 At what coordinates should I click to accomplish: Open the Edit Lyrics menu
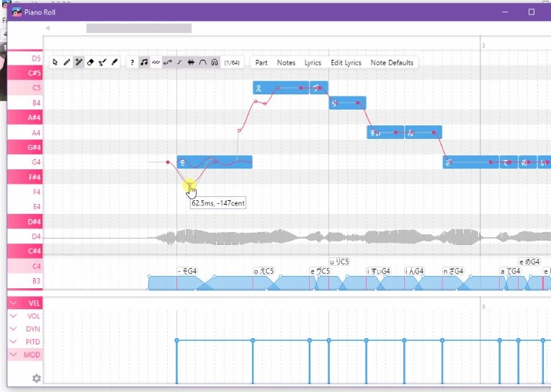coord(346,63)
